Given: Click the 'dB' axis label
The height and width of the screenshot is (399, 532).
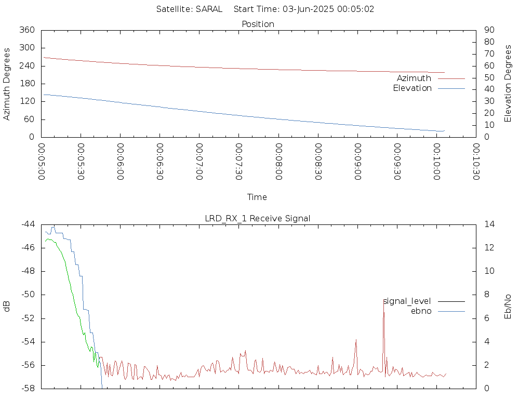Looking at the screenshot, I should click(6, 307).
